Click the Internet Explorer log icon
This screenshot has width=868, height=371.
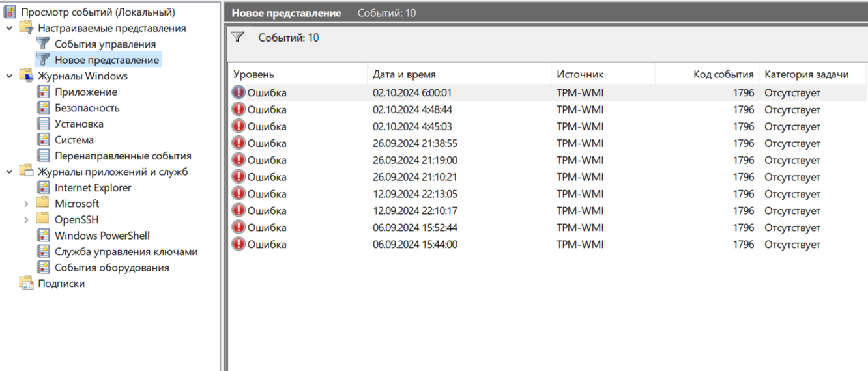(43, 187)
